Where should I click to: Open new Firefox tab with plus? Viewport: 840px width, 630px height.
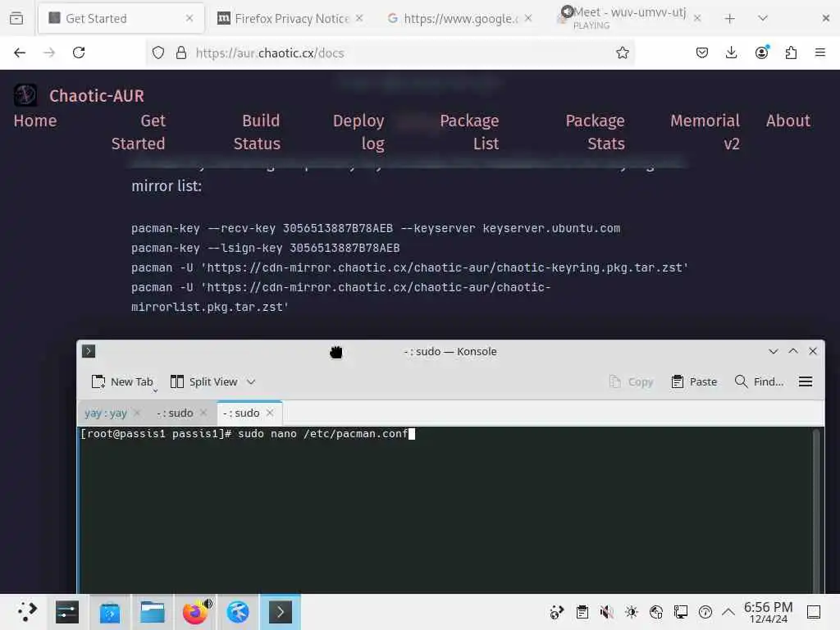click(x=729, y=19)
